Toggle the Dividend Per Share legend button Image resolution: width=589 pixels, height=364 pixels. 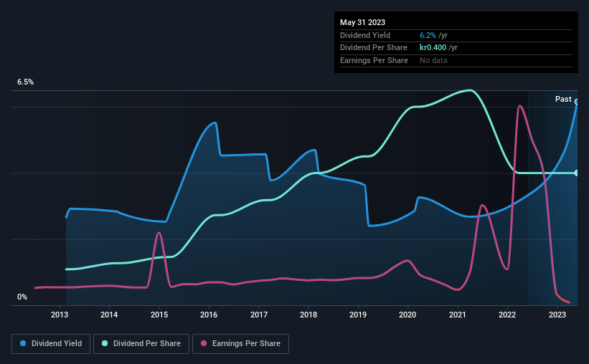pyautogui.click(x=141, y=344)
